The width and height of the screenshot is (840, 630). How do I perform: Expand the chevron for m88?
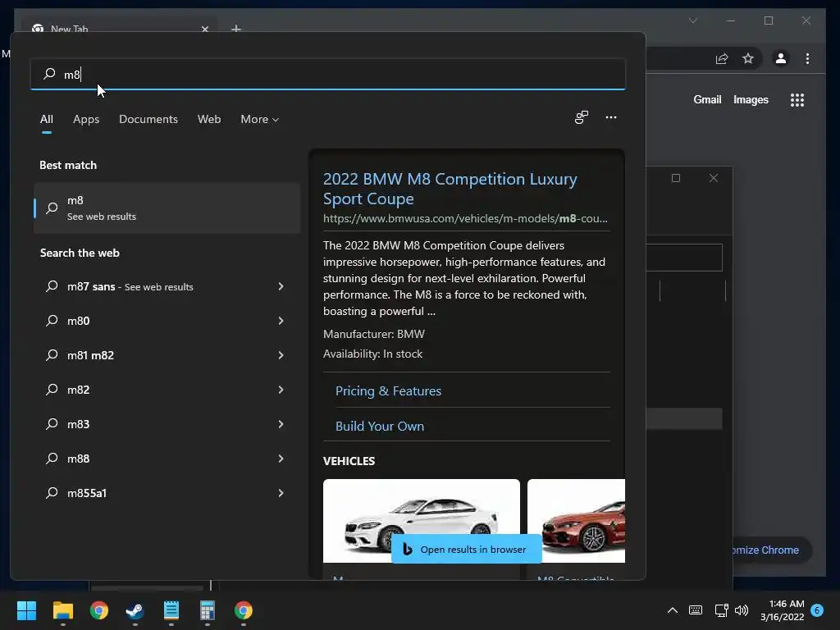pos(281,459)
